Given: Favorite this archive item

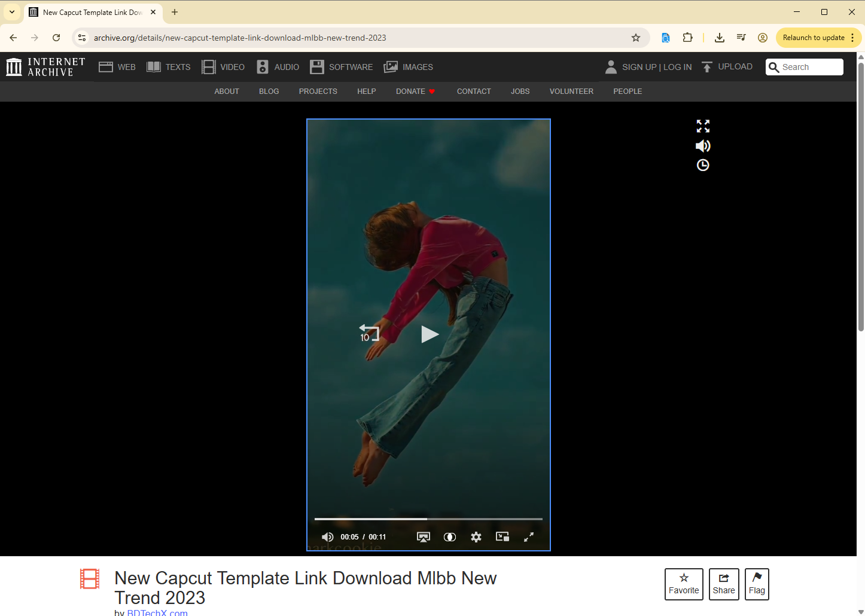Looking at the screenshot, I should tap(684, 584).
